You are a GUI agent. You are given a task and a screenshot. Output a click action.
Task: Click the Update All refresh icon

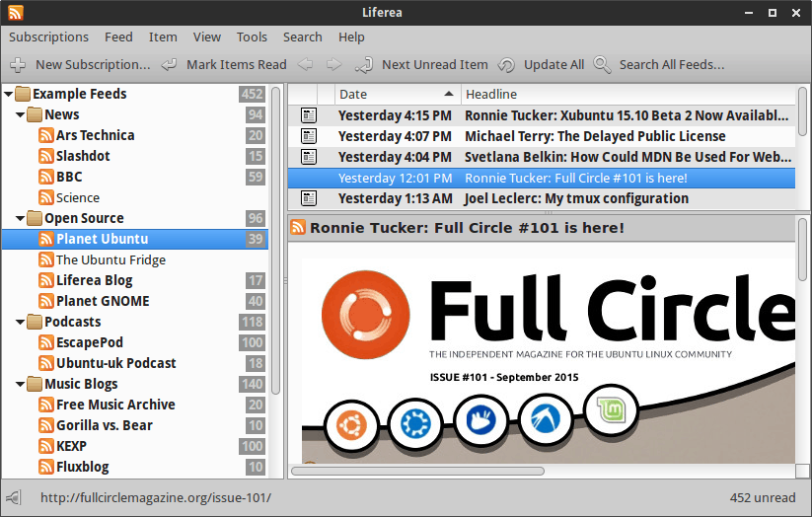click(506, 65)
